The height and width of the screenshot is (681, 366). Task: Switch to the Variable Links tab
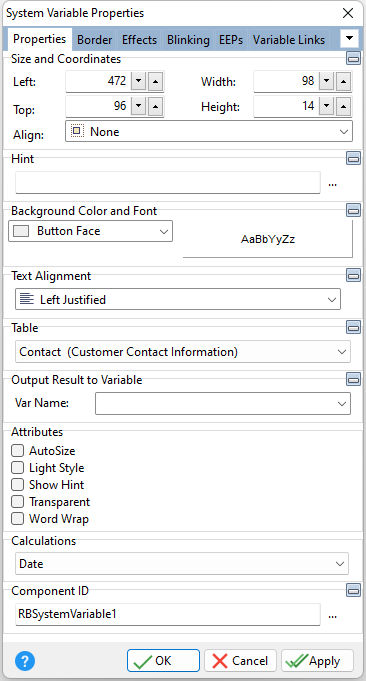pos(289,40)
